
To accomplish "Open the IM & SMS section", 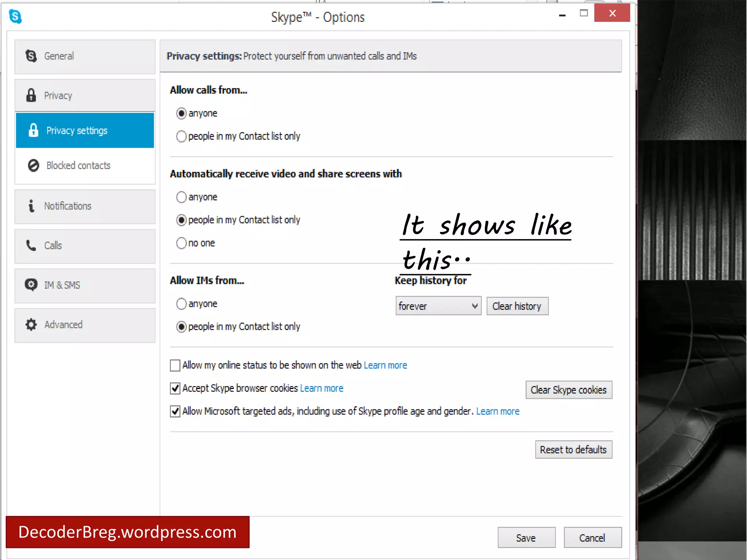I will [85, 285].
